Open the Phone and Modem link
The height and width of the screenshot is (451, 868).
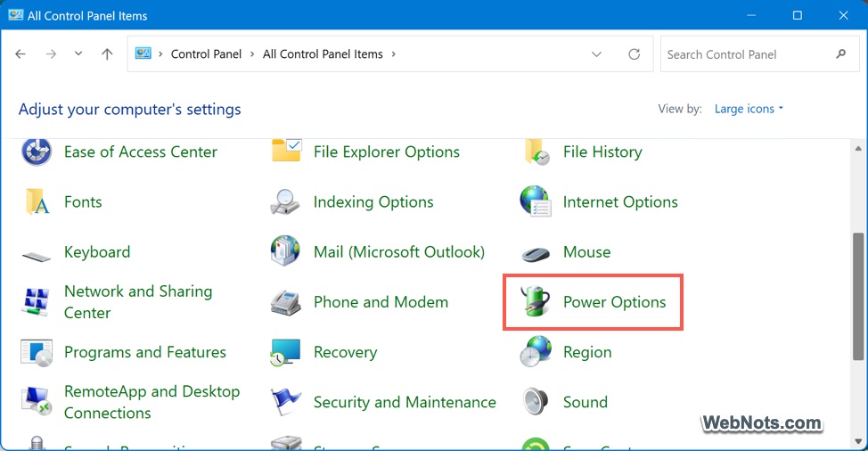coord(381,301)
